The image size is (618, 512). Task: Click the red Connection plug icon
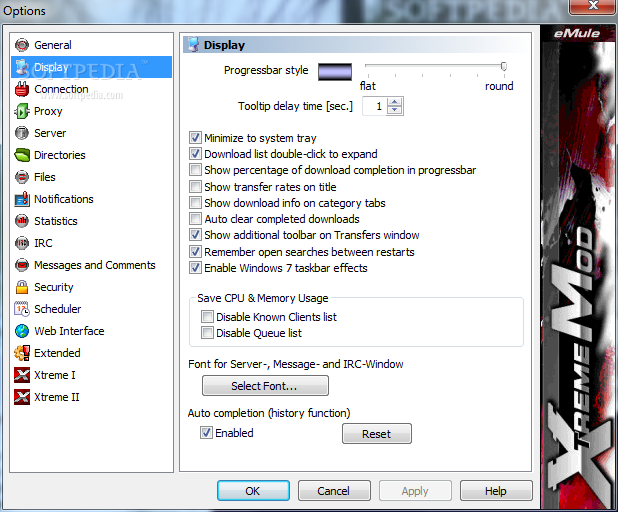click(x=22, y=89)
